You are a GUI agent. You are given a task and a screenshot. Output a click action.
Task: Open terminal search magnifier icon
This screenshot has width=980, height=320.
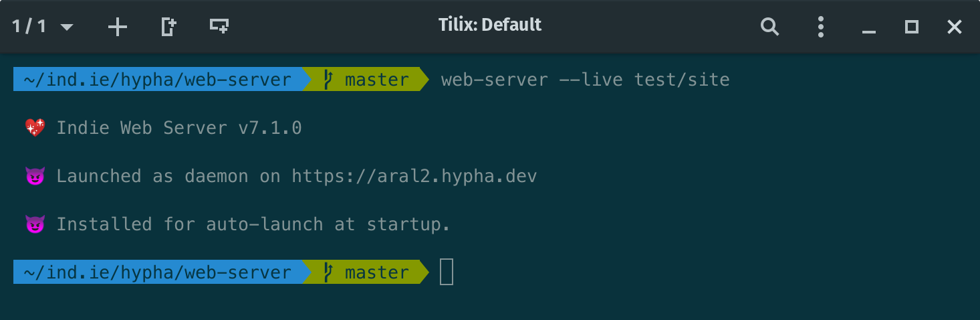click(x=770, y=27)
